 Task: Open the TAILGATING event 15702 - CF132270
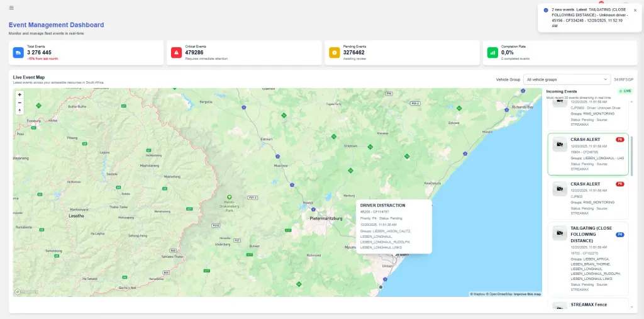pos(588,259)
